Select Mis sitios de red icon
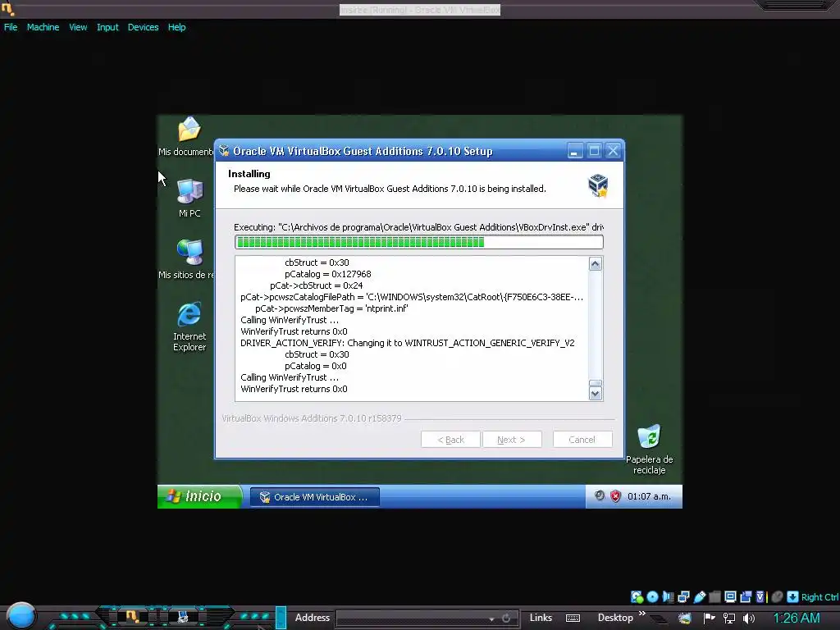 [x=188, y=259]
